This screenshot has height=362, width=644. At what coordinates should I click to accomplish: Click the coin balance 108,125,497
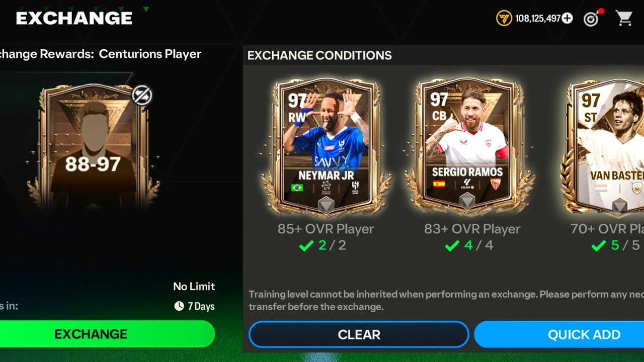click(x=537, y=19)
